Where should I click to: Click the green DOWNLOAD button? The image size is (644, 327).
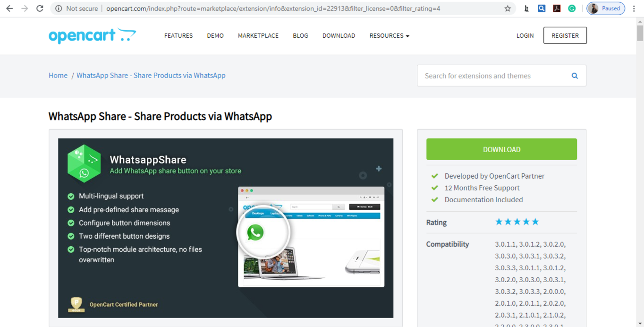[501, 149]
